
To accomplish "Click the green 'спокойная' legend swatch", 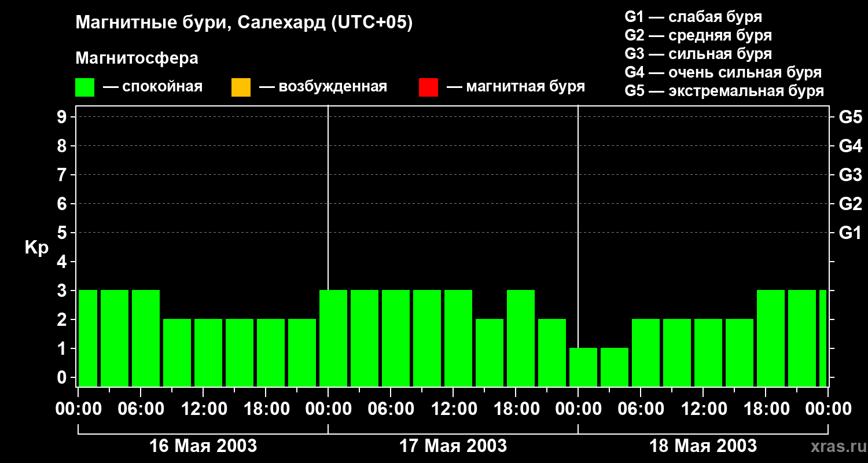I will (84, 87).
